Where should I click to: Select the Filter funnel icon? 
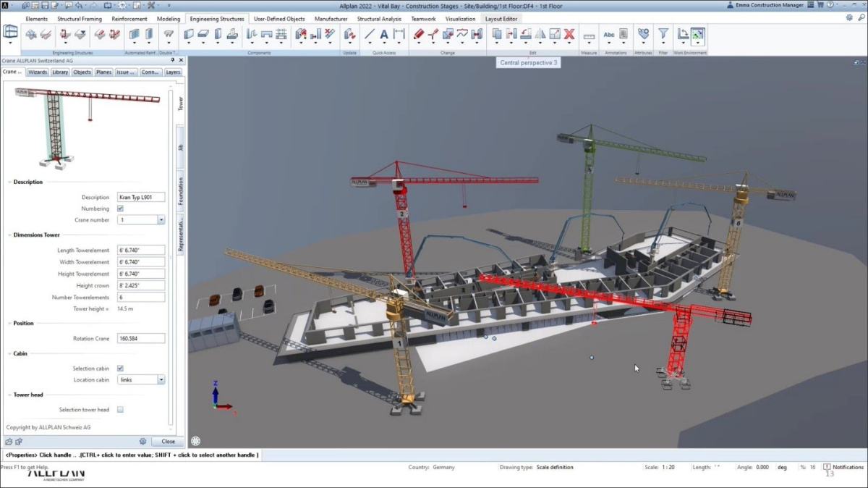[x=663, y=34]
